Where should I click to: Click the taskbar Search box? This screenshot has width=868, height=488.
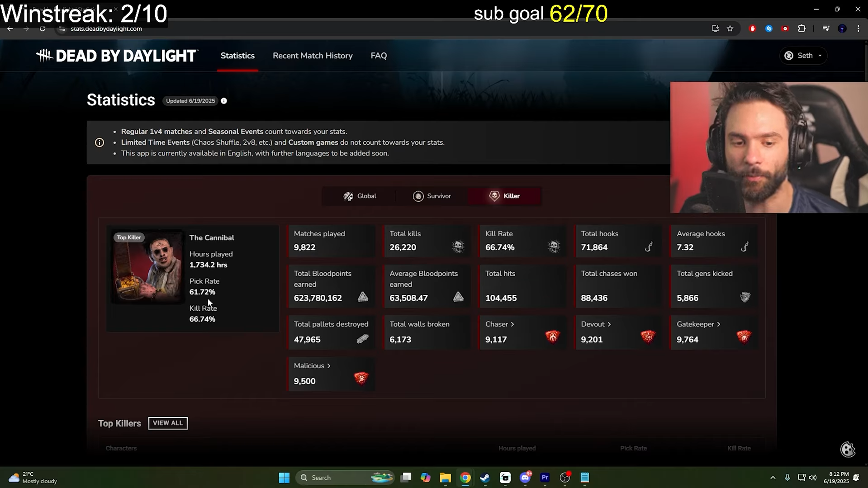pos(345,478)
